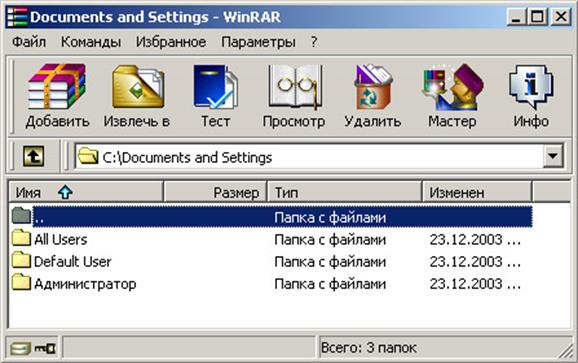Launch the Мастер (Wizard) tool
This screenshot has width=578, height=363.
tap(453, 87)
